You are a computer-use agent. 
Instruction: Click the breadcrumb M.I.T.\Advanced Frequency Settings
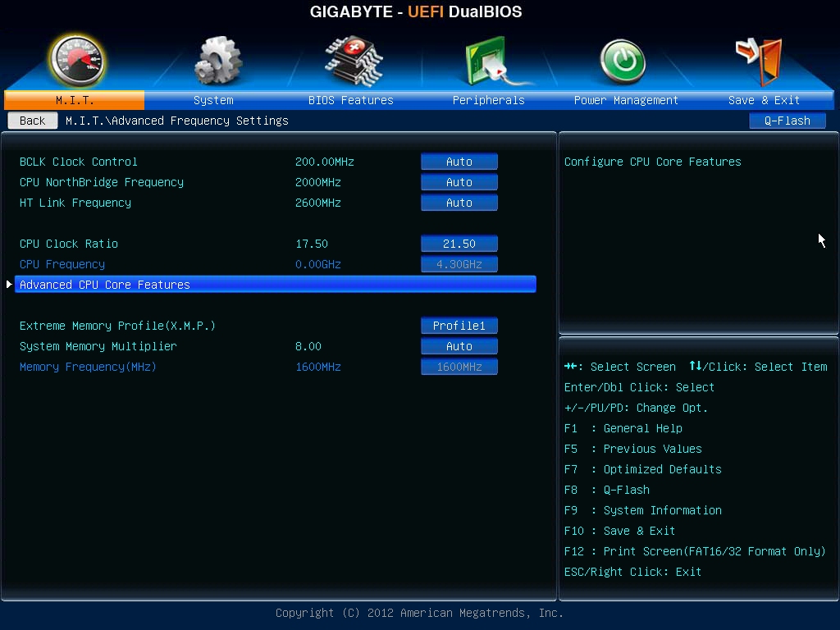pos(177,121)
